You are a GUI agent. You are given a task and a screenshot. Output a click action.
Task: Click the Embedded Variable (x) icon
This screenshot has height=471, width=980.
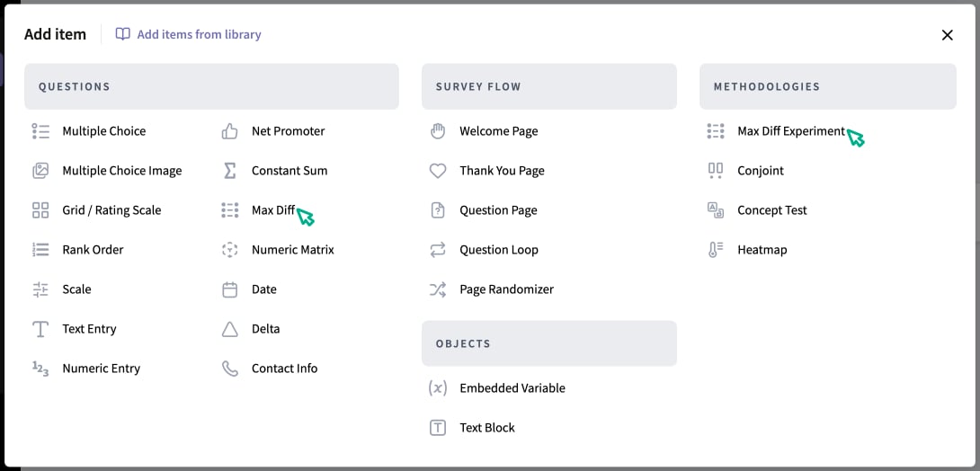pyautogui.click(x=438, y=388)
